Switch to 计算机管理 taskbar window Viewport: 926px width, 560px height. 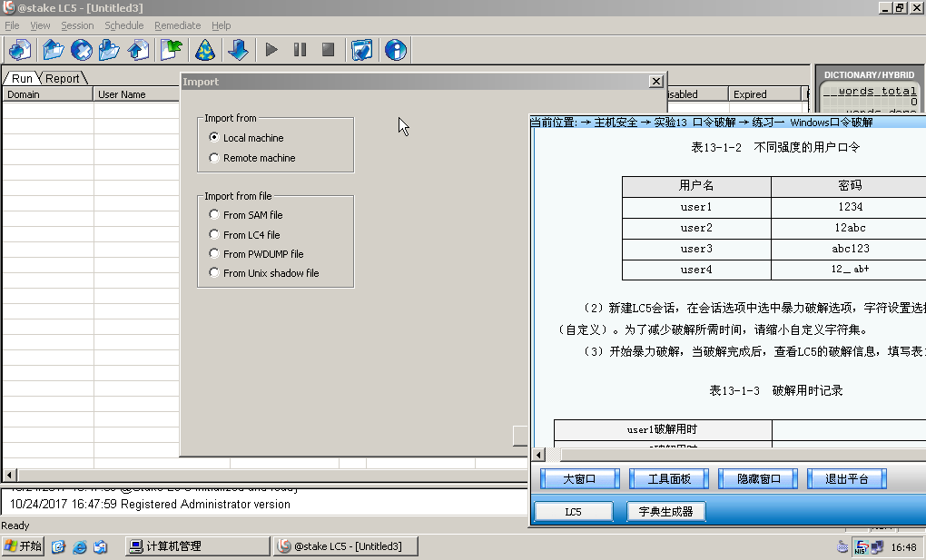click(197, 546)
